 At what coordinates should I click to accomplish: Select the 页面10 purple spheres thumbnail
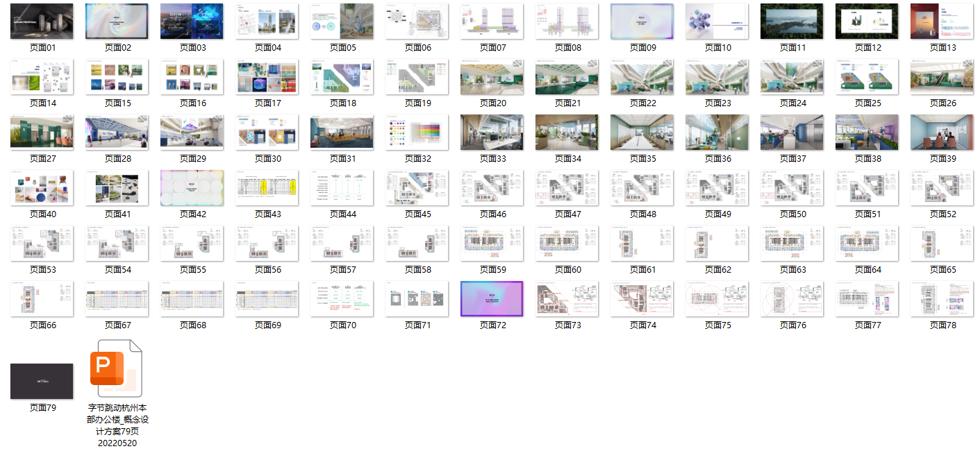(717, 21)
